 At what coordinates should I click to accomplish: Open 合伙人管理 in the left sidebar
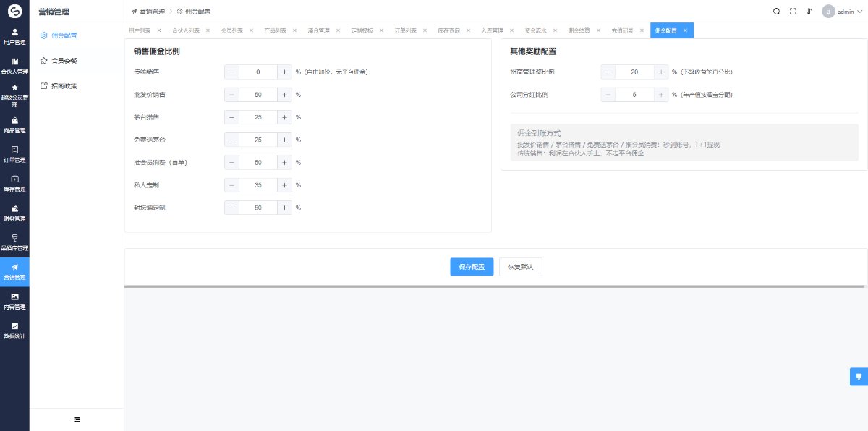[14, 66]
